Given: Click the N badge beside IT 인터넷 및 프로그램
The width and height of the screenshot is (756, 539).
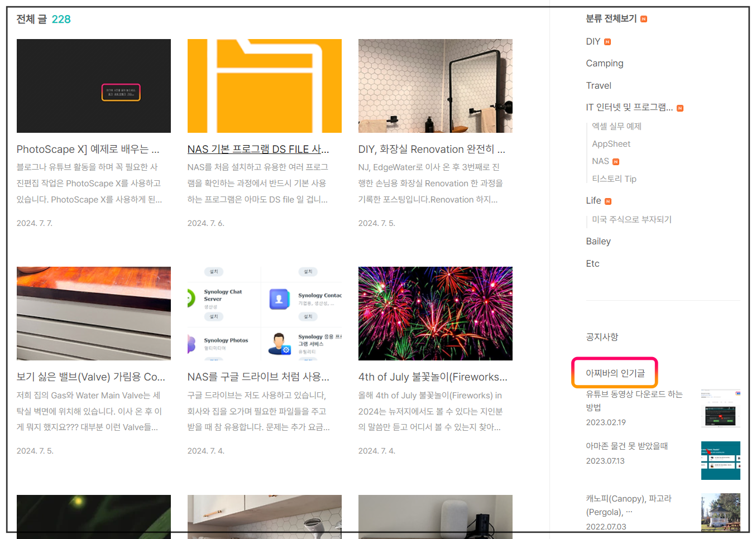Looking at the screenshot, I should [x=680, y=108].
